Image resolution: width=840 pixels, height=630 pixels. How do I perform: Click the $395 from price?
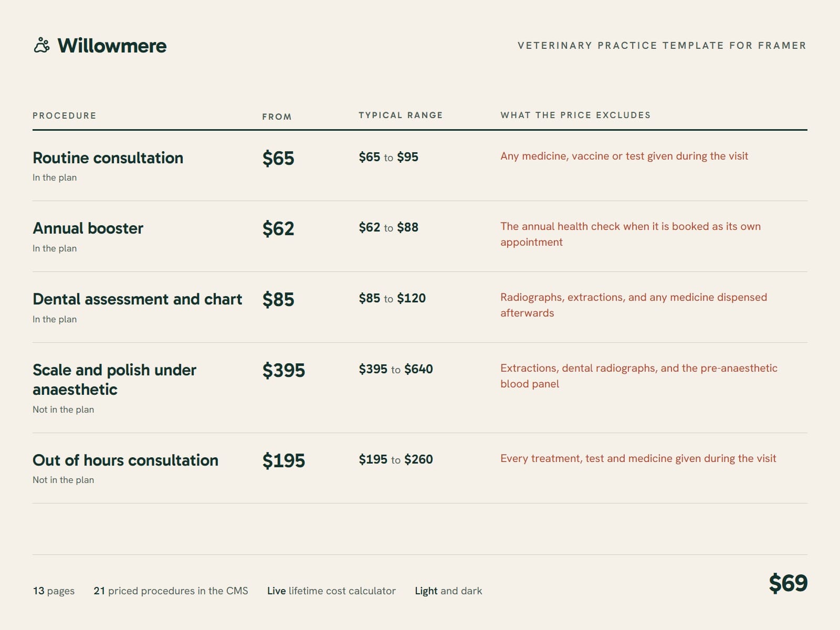(x=283, y=371)
